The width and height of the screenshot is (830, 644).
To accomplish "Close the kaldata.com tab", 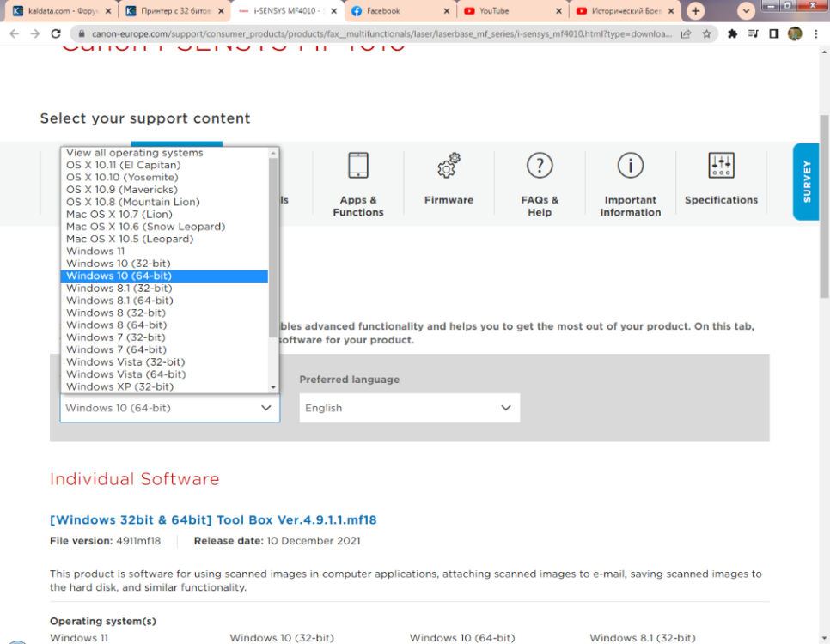I will [x=108, y=10].
